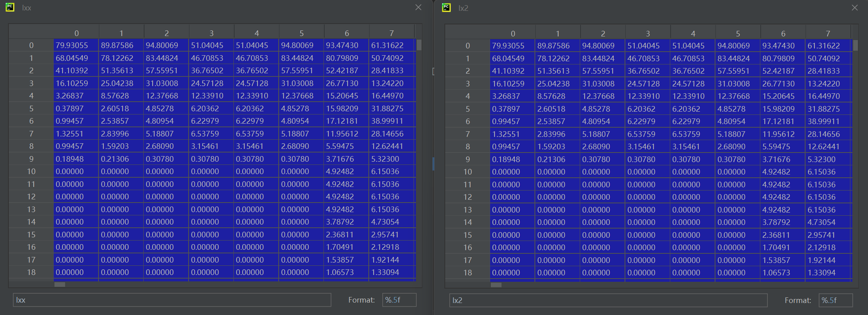
Task: Click the horizontal scrollbar thumb in the Ix2 window
Action: tap(496, 285)
